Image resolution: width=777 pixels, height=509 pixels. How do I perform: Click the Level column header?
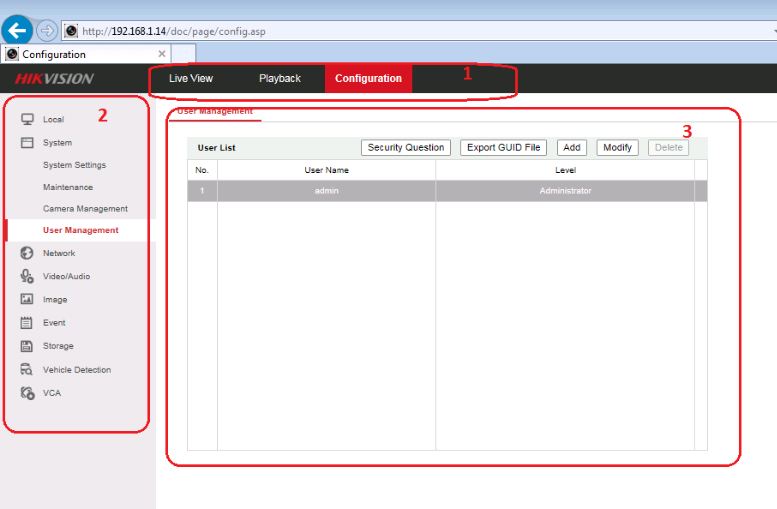tap(565, 170)
